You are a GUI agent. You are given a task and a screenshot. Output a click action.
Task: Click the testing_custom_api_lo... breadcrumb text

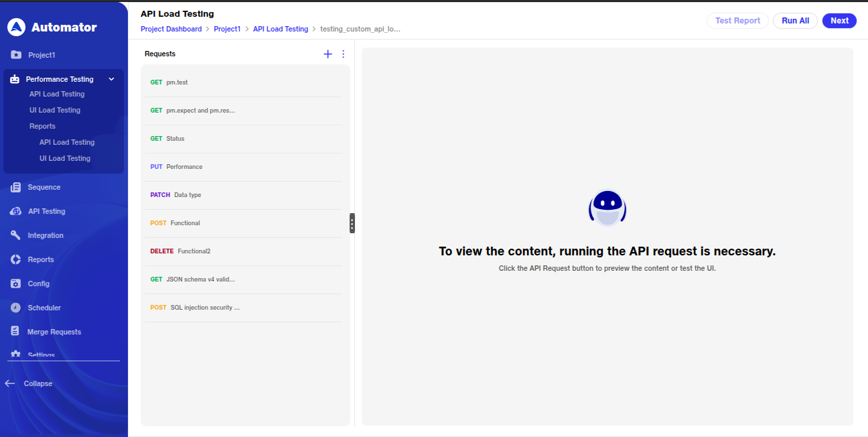(360, 29)
